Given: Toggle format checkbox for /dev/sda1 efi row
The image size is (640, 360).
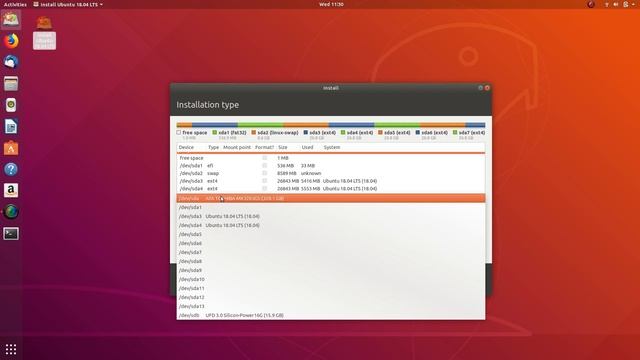Looking at the screenshot, I should [264, 165].
